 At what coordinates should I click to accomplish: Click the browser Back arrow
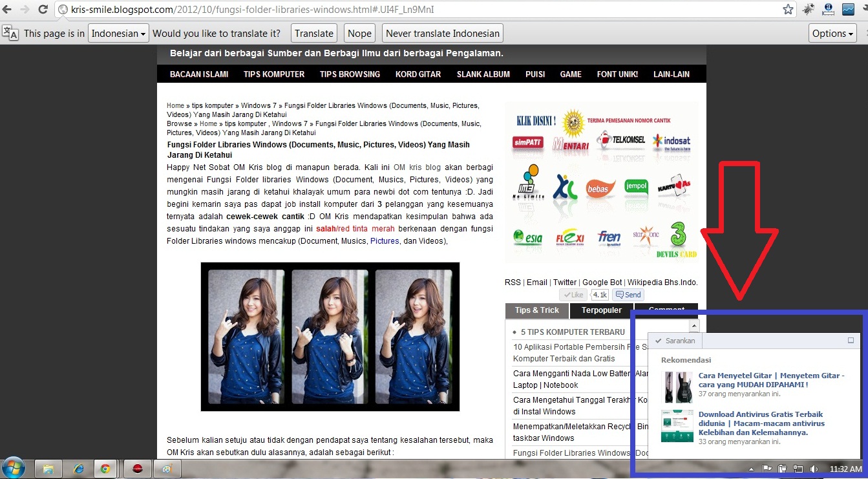(x=8, y=10)
